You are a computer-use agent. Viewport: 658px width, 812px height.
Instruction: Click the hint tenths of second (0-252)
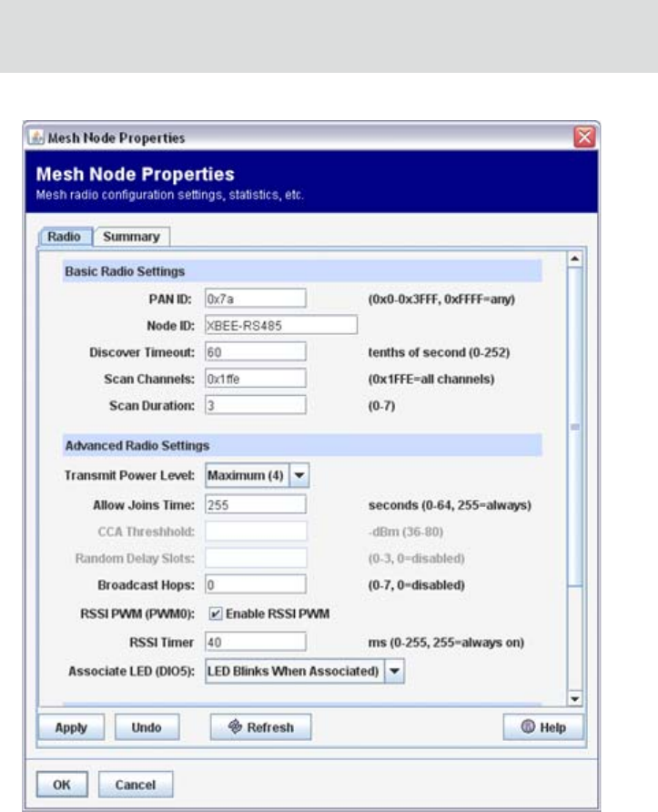[x=439, y=352]
